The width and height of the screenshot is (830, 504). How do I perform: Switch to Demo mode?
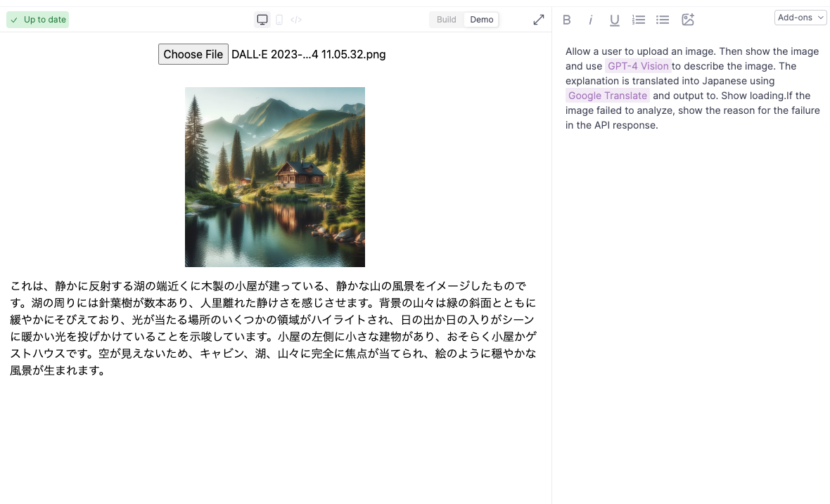click(x=481, y=20)
